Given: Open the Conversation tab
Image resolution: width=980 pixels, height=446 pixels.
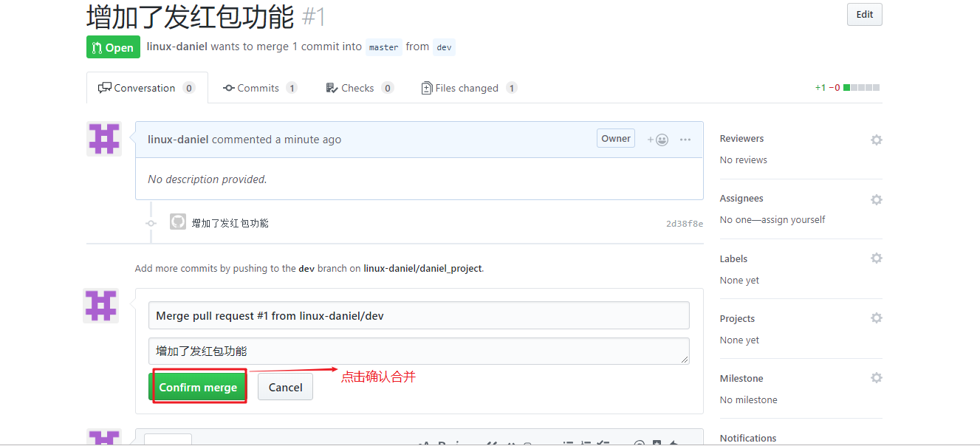Looking at the screenshot, I should click(x=147, y=88).
